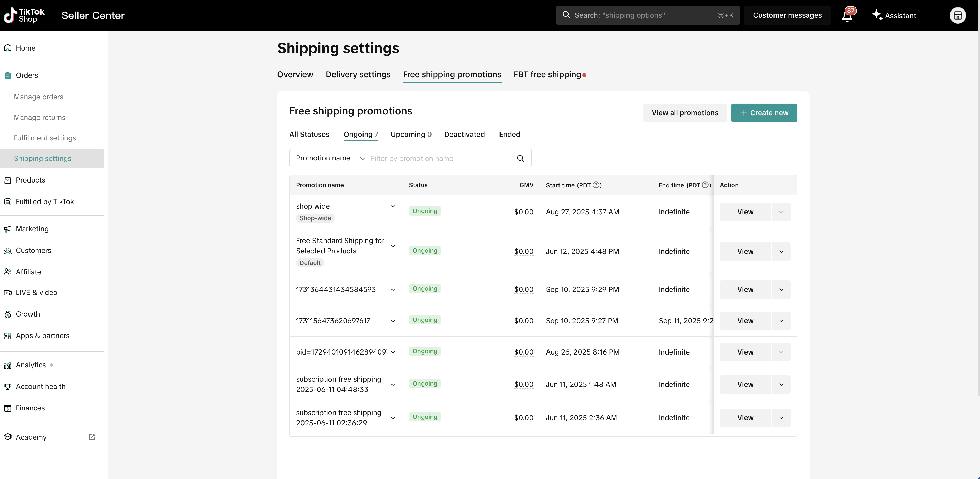
Task: Open the Account health trophy item
Action: pyautogui.click(x=40, y=387)
